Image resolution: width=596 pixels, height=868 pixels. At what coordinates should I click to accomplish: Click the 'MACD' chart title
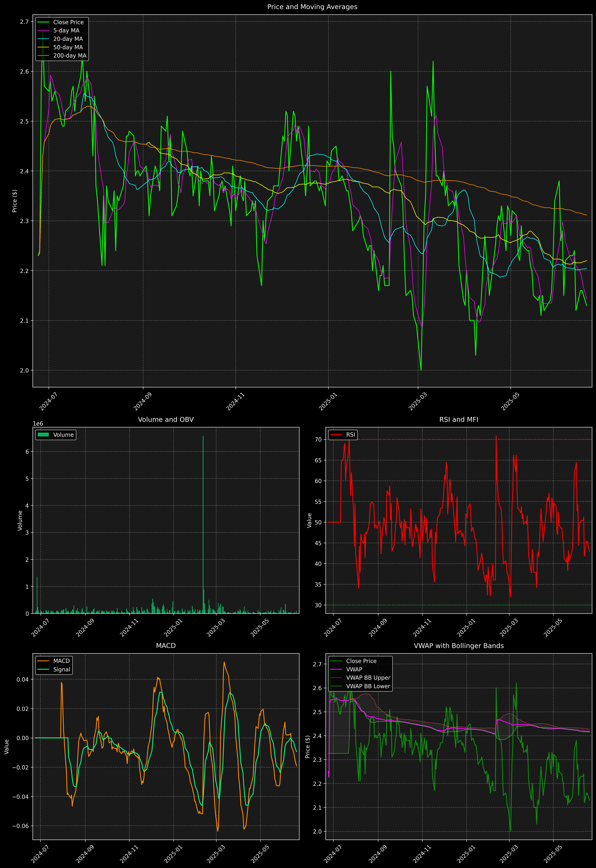pyautogui.click(x=166, y=646)
